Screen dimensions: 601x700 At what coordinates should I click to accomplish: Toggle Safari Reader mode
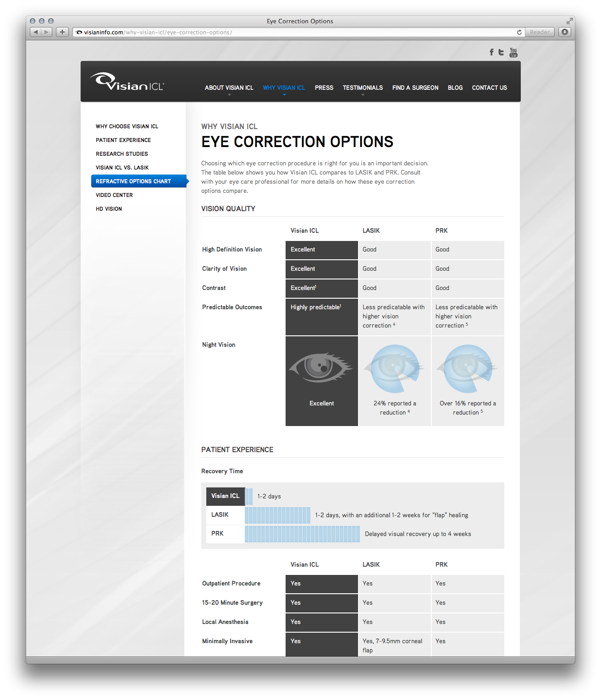click(x=540, y=32)
